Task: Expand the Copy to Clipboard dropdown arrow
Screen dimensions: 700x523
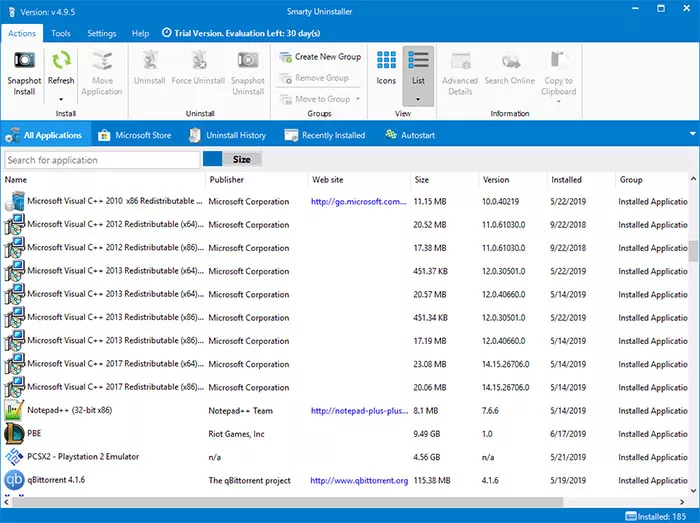Action: [559, 102]
